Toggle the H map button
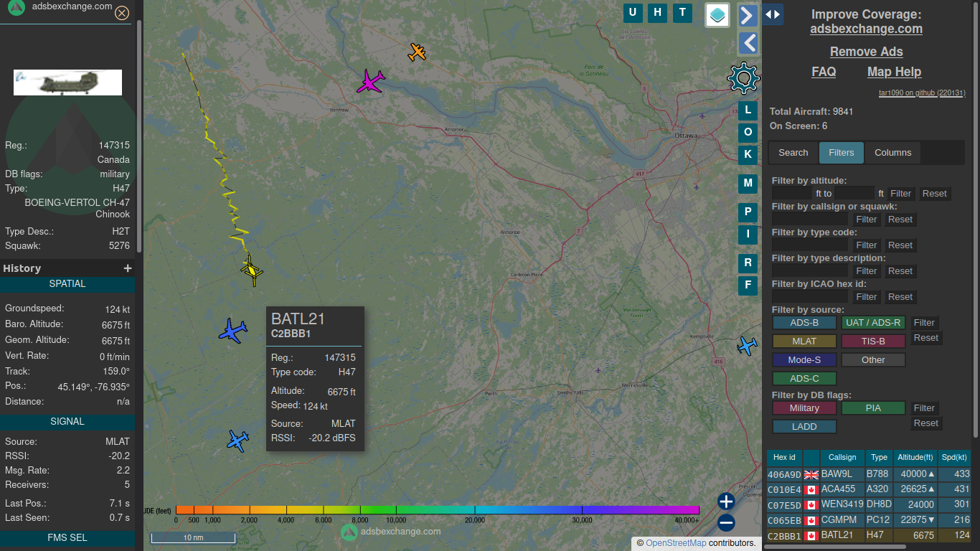The image size is (980, 551). [x=657, y=12]
